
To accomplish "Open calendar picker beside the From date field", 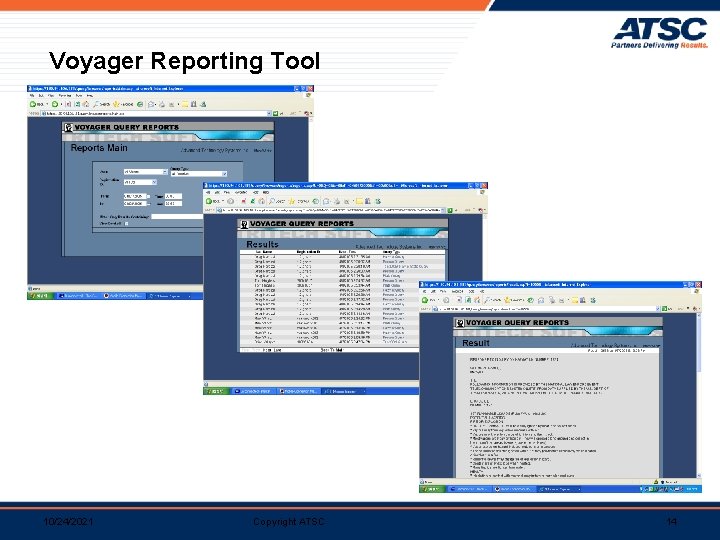I will [148, 197].
